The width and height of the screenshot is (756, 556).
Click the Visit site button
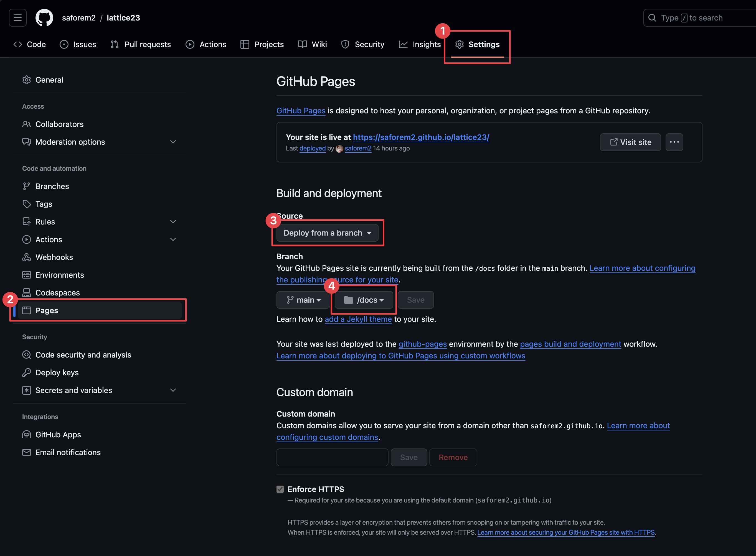click(630, 142)
